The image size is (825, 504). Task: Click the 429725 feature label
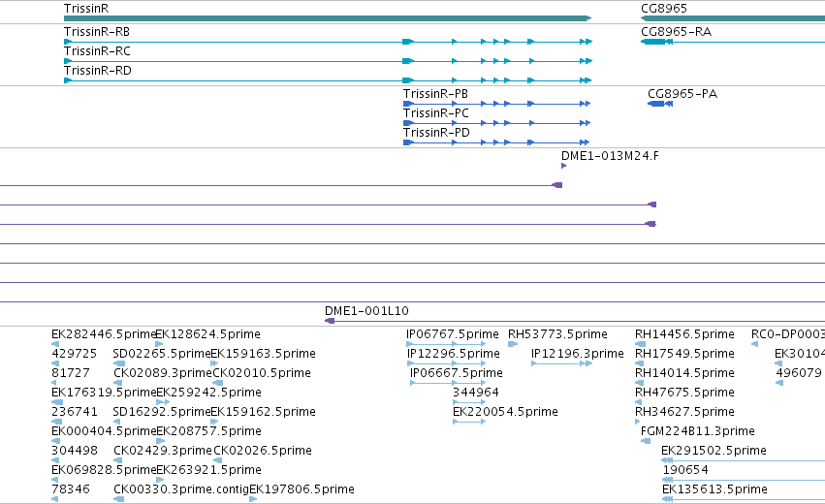coord(73,354)
